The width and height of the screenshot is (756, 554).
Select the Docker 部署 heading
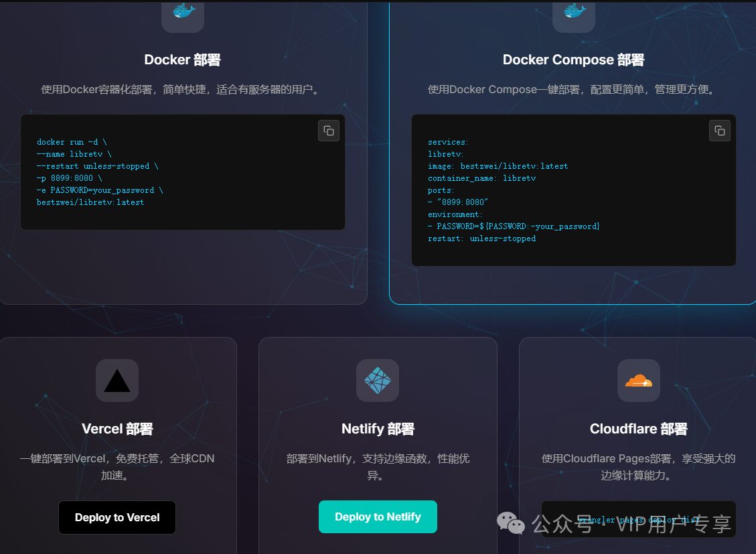click(x=183, y=60)
